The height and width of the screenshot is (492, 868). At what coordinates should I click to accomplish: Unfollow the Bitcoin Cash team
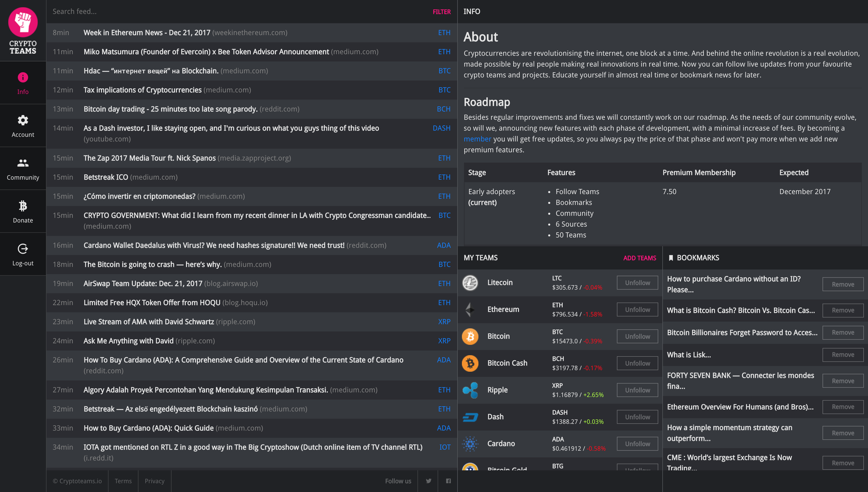(637, 363)
